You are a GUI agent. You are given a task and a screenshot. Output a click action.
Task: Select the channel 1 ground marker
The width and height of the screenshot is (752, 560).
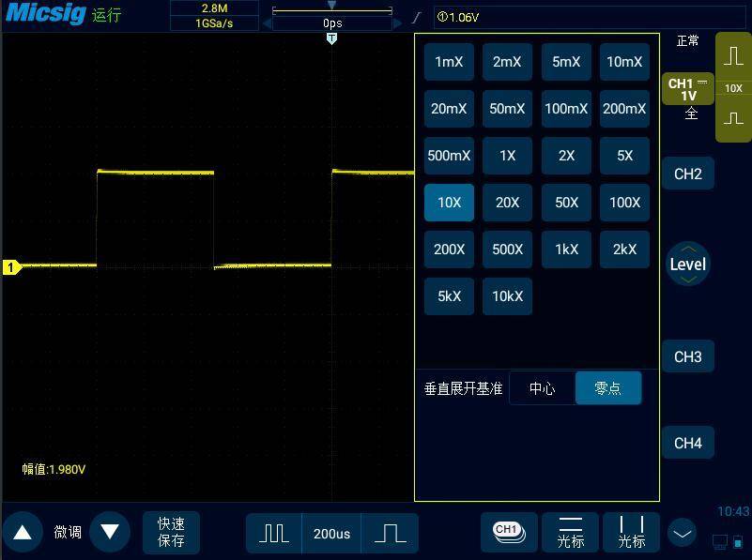(x=12, y=266)
